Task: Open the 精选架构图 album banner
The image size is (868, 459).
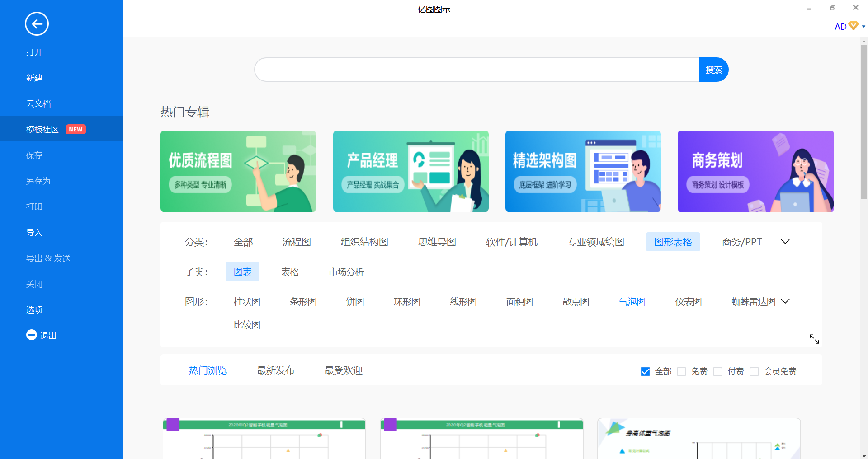Action: click(x=583, y=171)
